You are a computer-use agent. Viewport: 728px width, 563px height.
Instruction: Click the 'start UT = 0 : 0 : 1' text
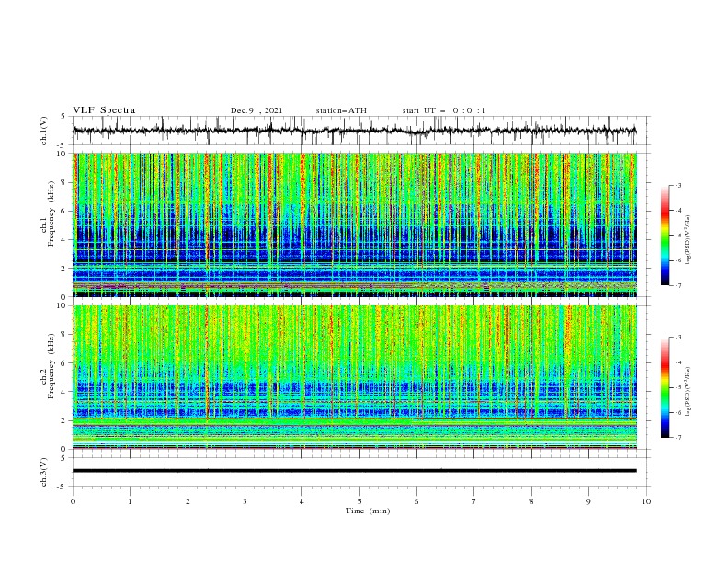click(x=444, y=110)
